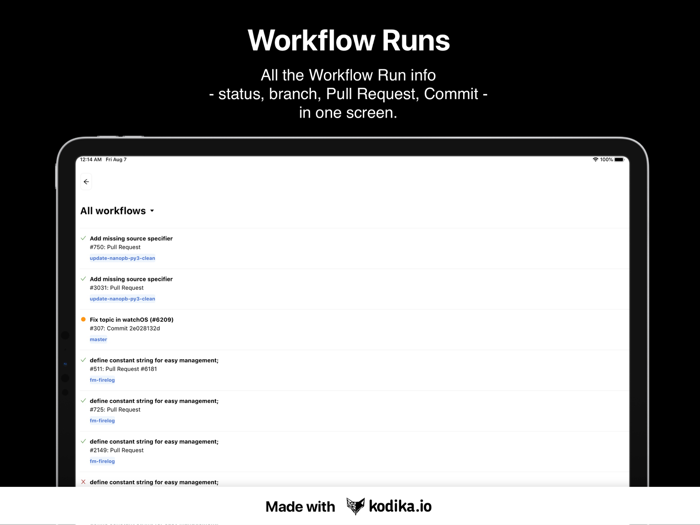
Task: Click "#3031: Pull Request" text
Action: [117, 288]
